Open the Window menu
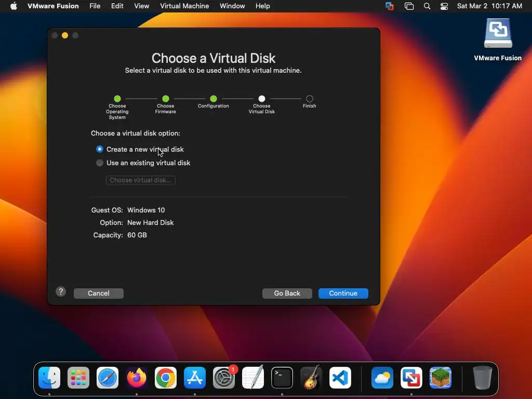The image size is (532, 399). pyautogui.click(x=232, y=6)
